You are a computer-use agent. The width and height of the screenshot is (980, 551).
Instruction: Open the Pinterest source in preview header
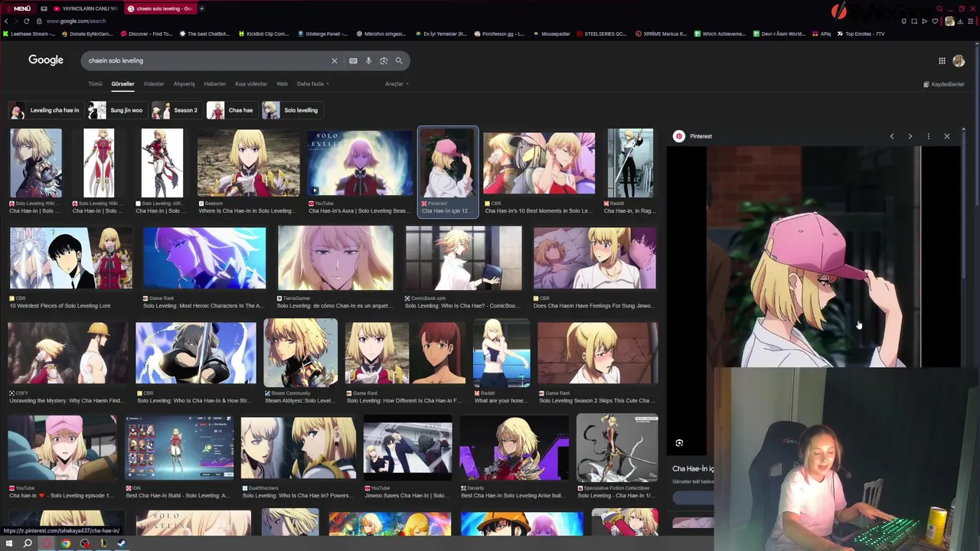point(693,136)
